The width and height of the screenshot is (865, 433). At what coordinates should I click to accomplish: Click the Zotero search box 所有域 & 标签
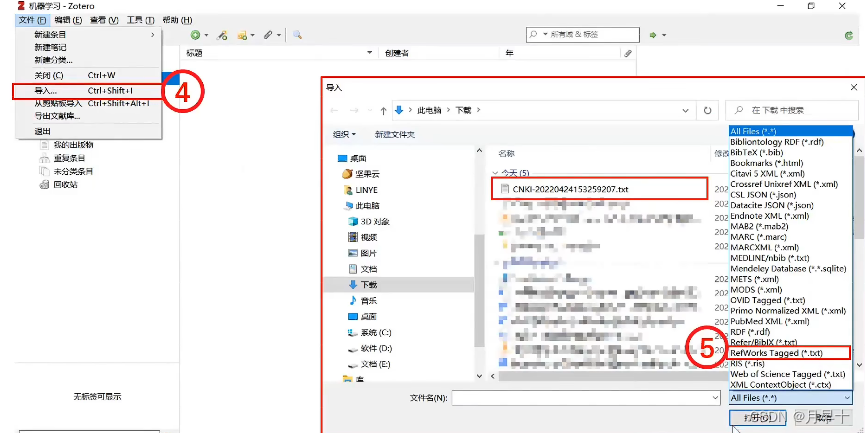pos(583,35)
